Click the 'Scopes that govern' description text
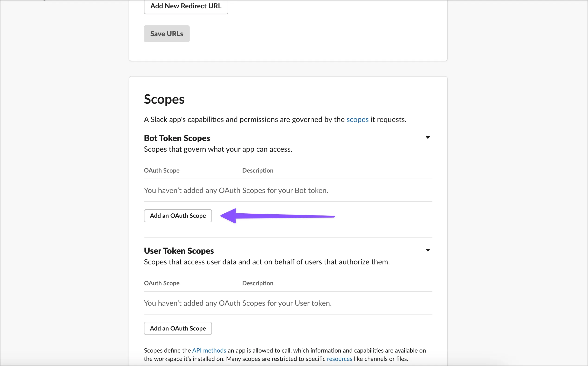This screenshot has width=588, height=366. [218, 149]
